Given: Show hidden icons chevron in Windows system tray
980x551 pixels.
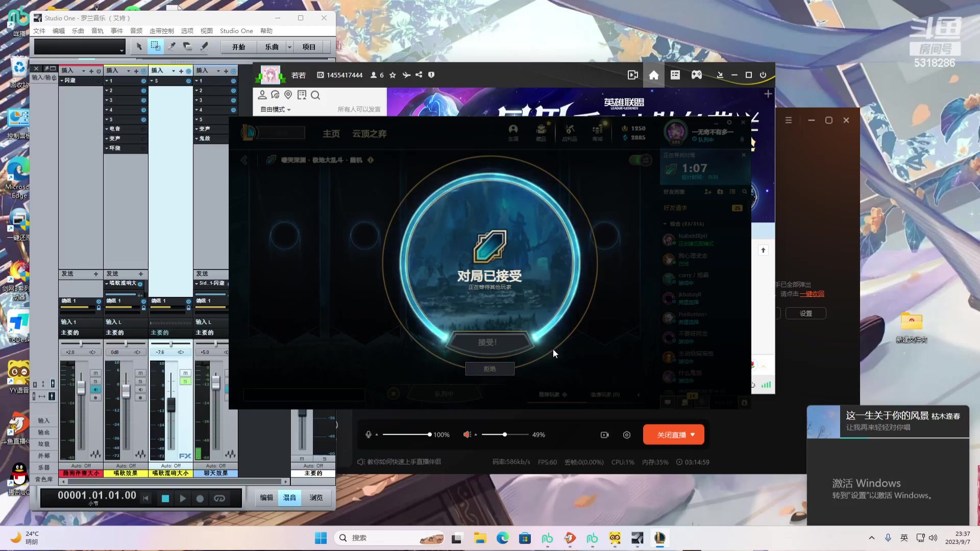Looking at the screenshot, I should point(872,538).
